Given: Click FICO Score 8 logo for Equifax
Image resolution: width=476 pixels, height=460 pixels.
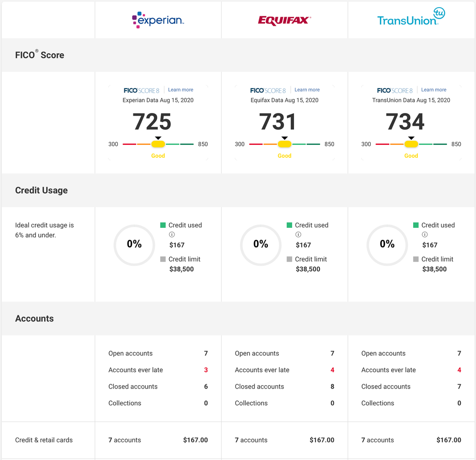Looking at the screenshot, I should tap(268, 91).
